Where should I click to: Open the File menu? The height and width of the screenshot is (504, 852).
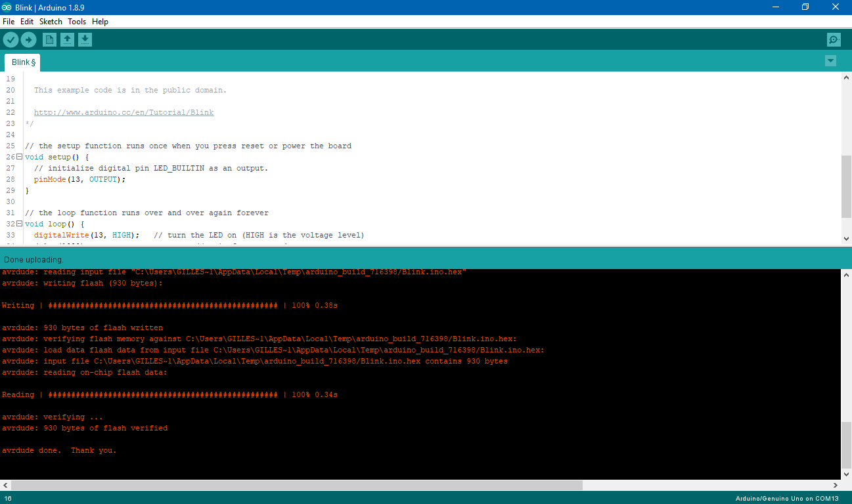pos(9,22)
